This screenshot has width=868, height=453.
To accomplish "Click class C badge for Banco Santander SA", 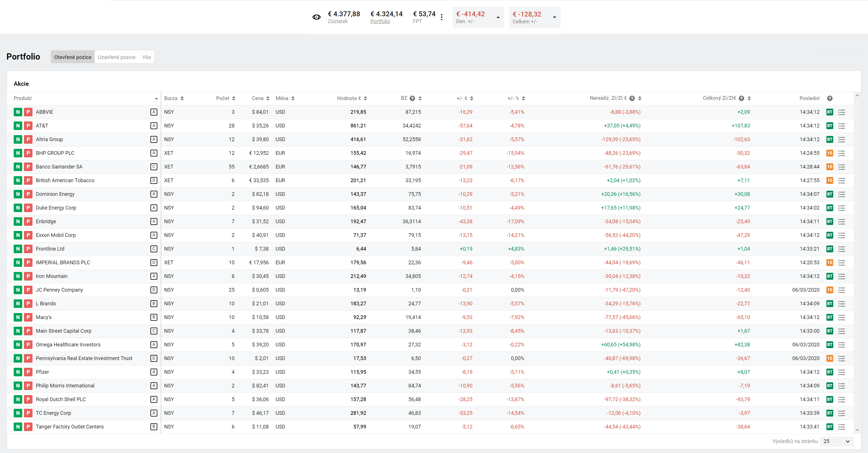I will pyautogui.click(x=154, y=166).
